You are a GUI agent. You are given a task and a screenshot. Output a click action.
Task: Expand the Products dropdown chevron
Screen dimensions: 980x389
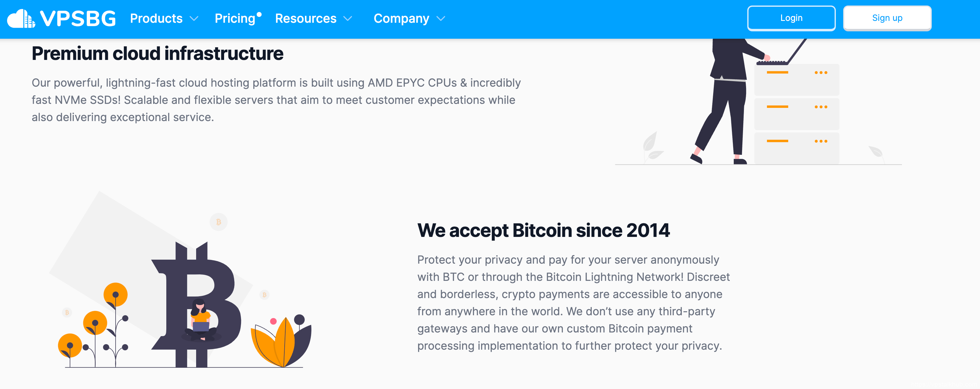coord(194,19)
